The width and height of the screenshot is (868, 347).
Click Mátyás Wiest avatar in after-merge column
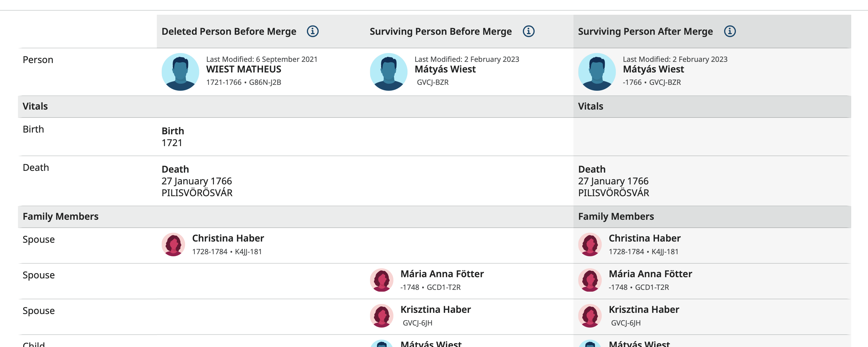pyautogui.click(x=597, y=72)
